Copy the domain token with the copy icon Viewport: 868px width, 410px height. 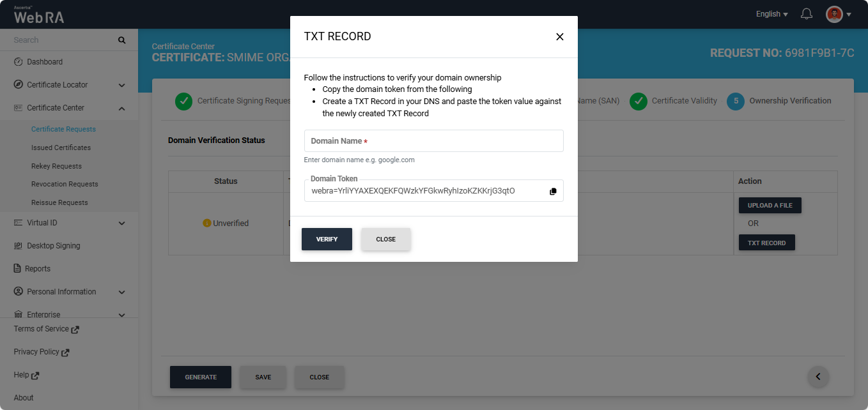click(553, 191)
